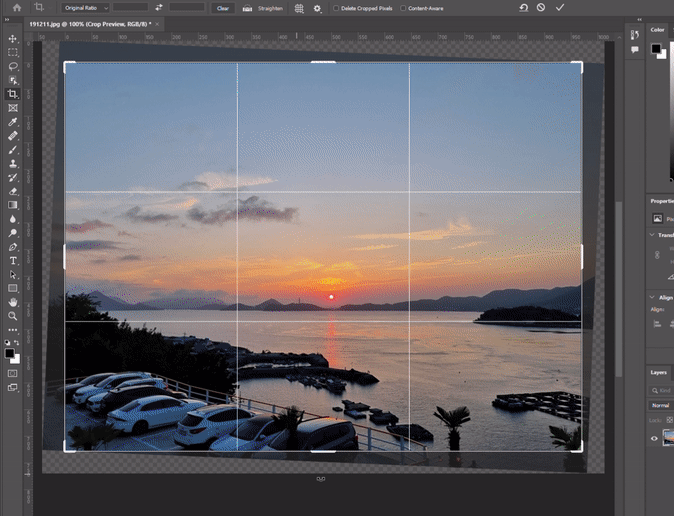Click the Color panel foreground swatch
This screenshot has height=516, width=674.
[656, 48]
